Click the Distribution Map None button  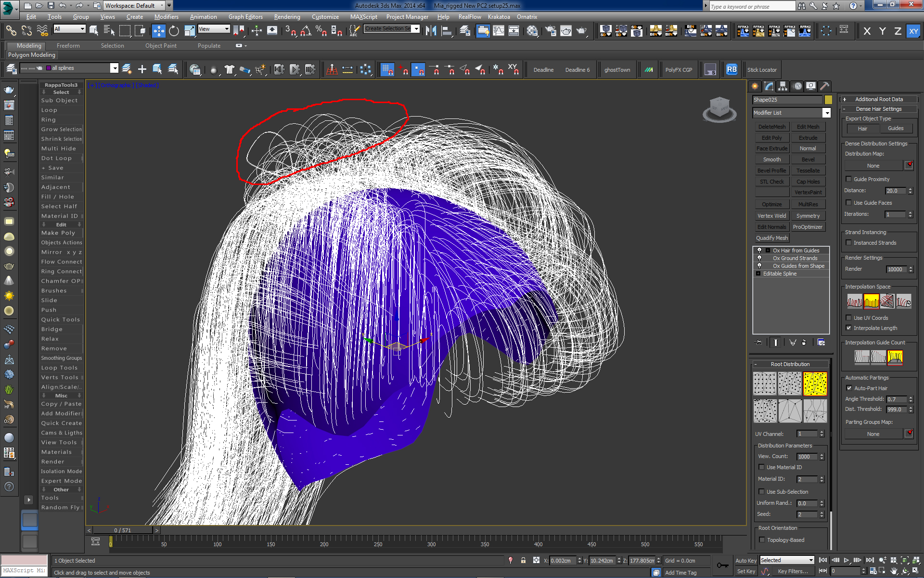873,166
